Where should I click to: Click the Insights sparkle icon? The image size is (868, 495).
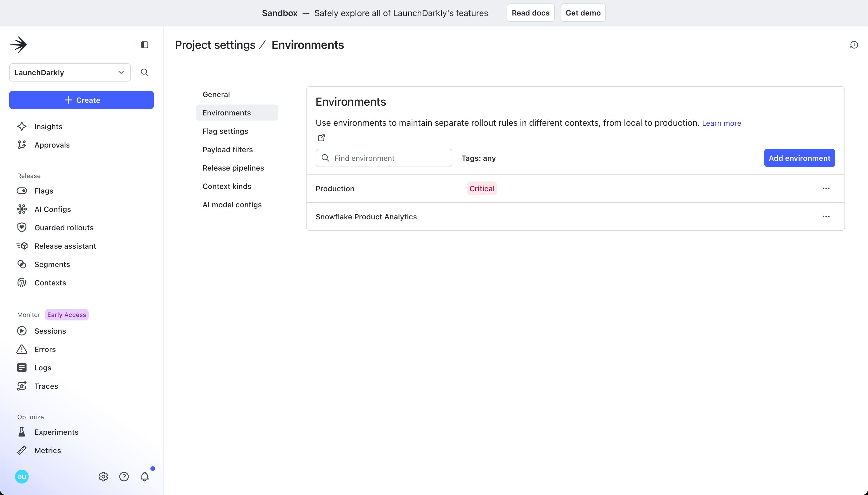[22, 126]
